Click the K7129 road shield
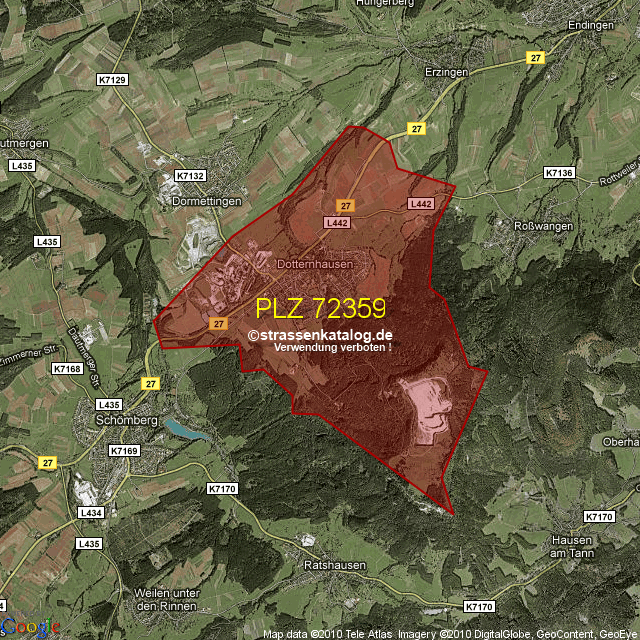 [x=113, y=78]
